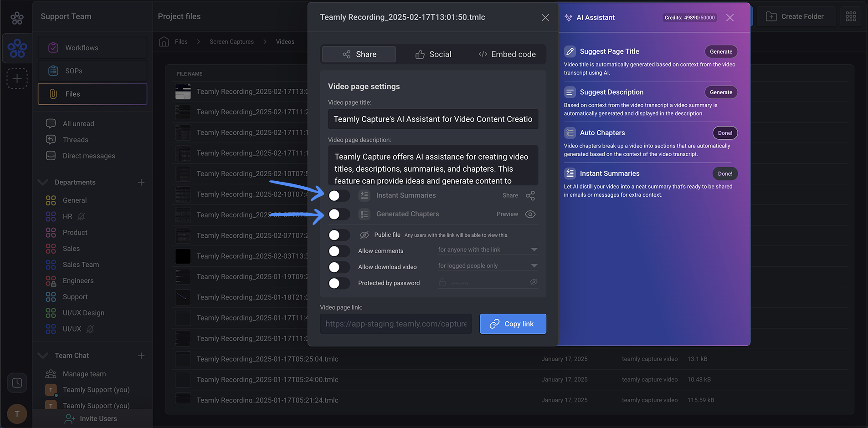Screen dimensions: 868x428
Task: Click the Auto Chapters Done! button
Action: (x=725, y=133)
